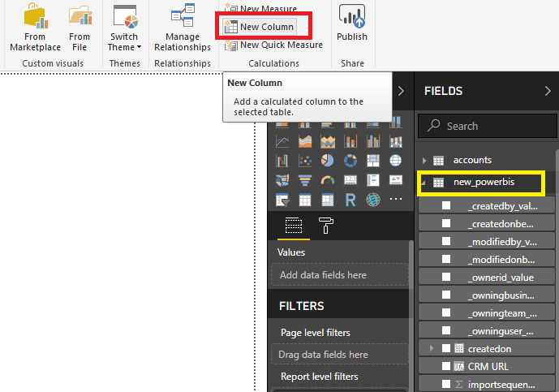Open From Marketplace custom visuals
Image resolution: width=559 pixels, height=392 pixels.
point(35,28)
